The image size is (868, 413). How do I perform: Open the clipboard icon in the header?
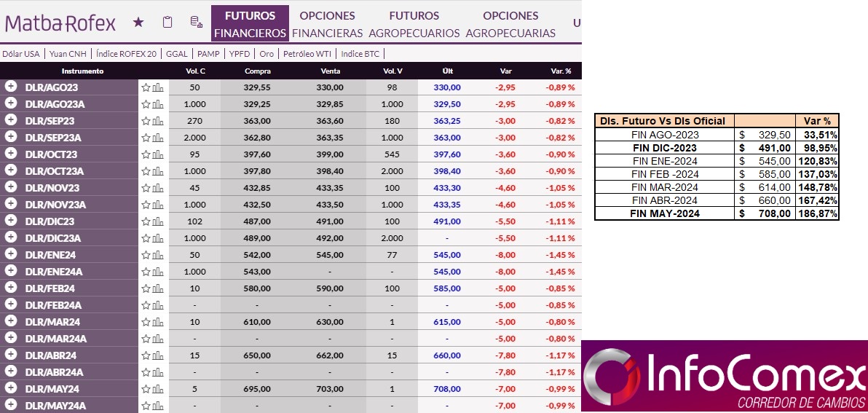tap(167, 23)
